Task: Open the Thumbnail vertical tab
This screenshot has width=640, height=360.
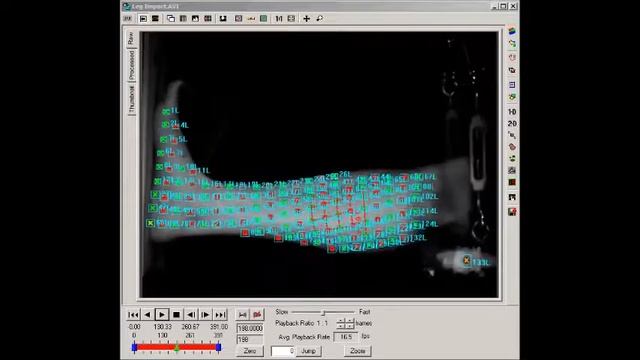Action: (x=131, y=99)
